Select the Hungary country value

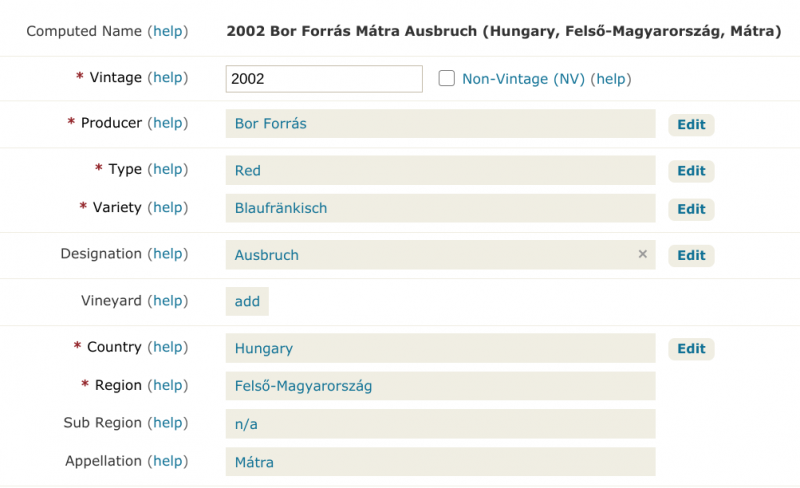[440, 348]
